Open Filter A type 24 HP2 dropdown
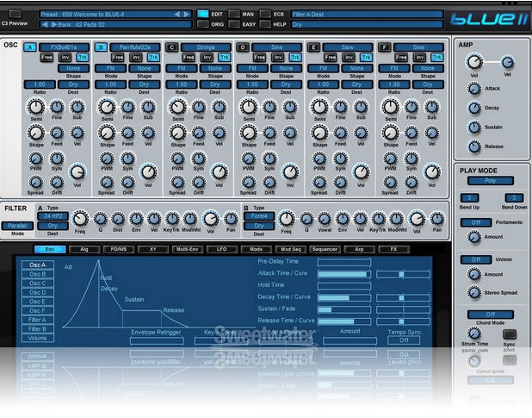The width and height of the screenshot is (532, 418). click(53, 216)
